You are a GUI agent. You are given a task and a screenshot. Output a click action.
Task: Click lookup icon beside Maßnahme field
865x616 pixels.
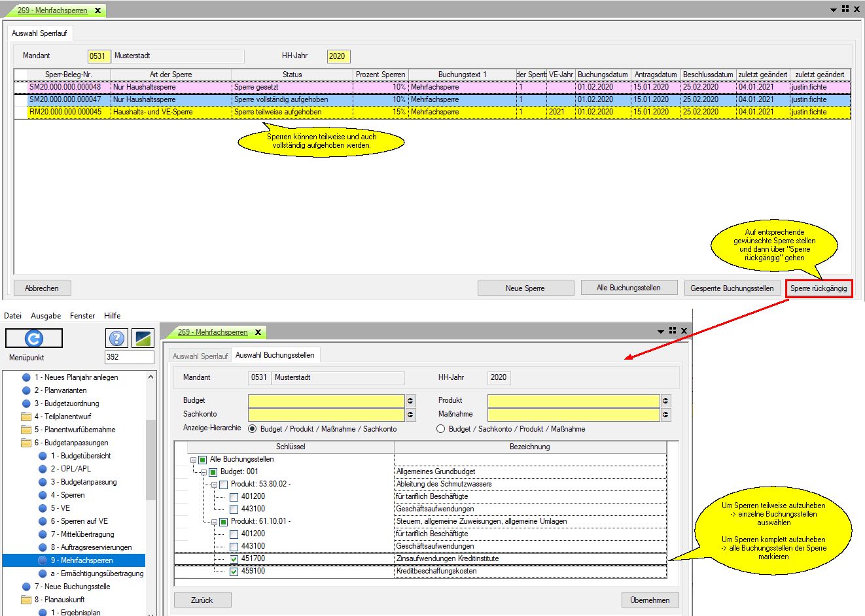(x=665, y=415)
